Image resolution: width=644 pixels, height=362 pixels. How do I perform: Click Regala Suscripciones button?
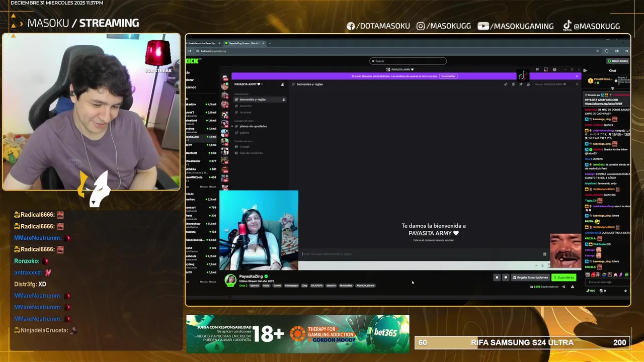(x=530, y=278)
